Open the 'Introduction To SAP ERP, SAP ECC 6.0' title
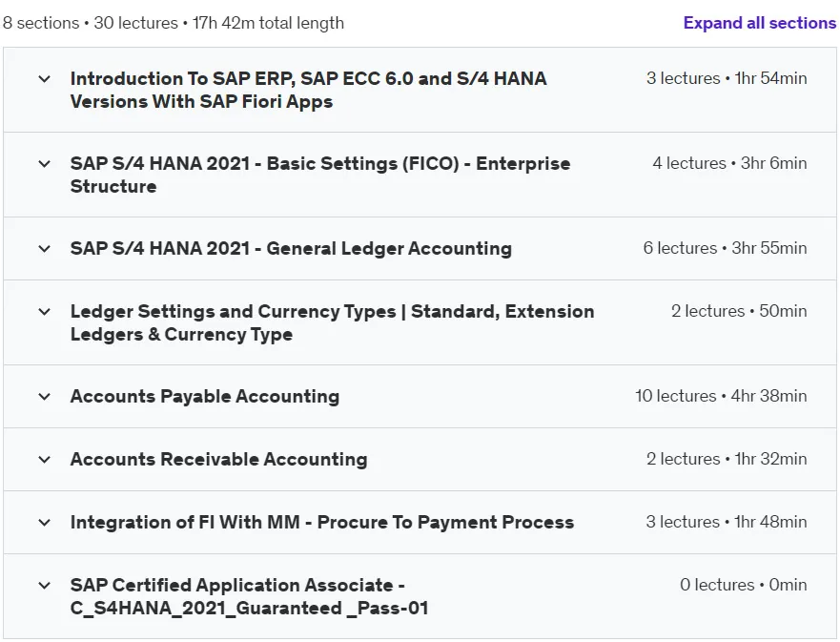Image resolution: width=840 pixels, height=642 pixels. pos(309,90)
